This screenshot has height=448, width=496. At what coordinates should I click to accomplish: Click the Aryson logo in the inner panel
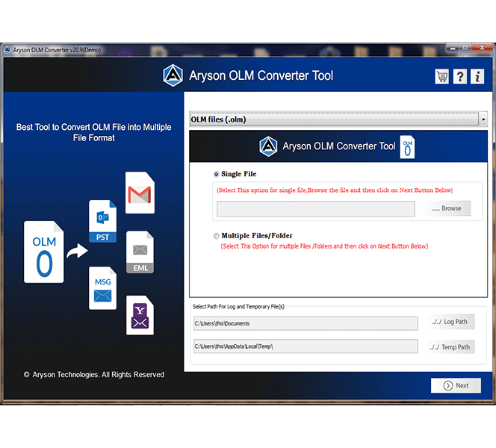pos(268,146)
